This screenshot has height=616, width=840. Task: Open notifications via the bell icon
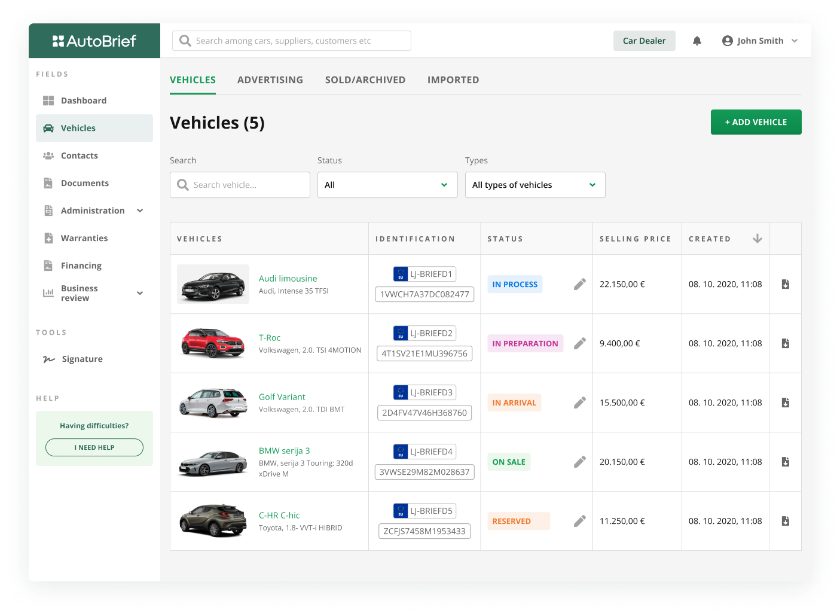coord(697,40)
